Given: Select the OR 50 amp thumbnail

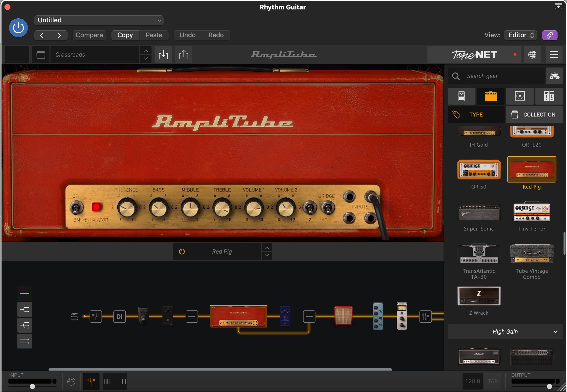Looking at the screenshot, I should [479, 170].
